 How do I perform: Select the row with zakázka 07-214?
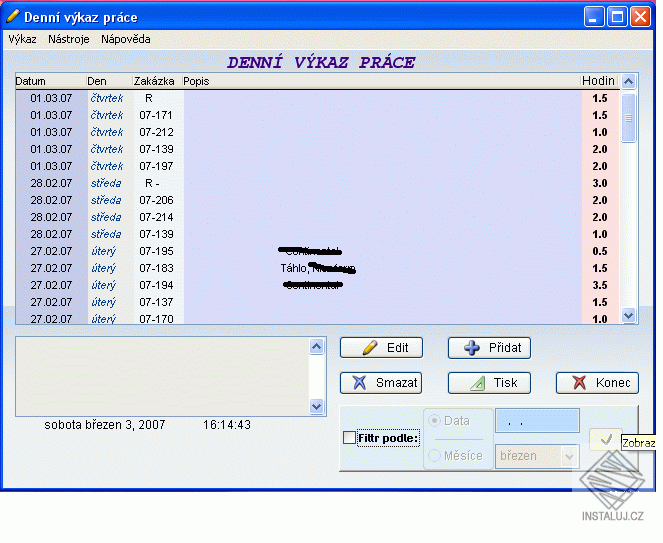[318, 217]
